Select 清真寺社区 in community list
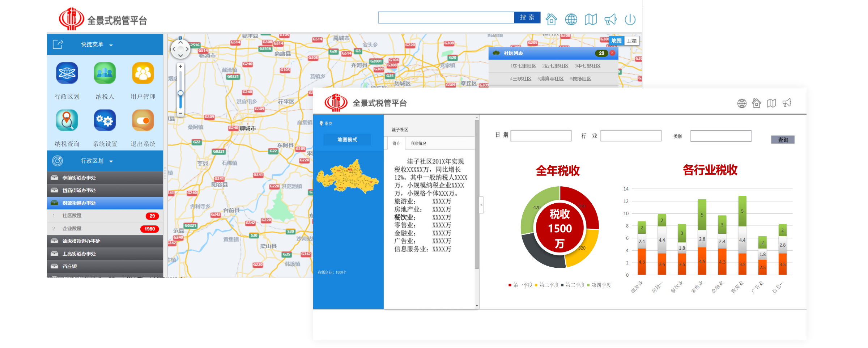 (550, 79)
